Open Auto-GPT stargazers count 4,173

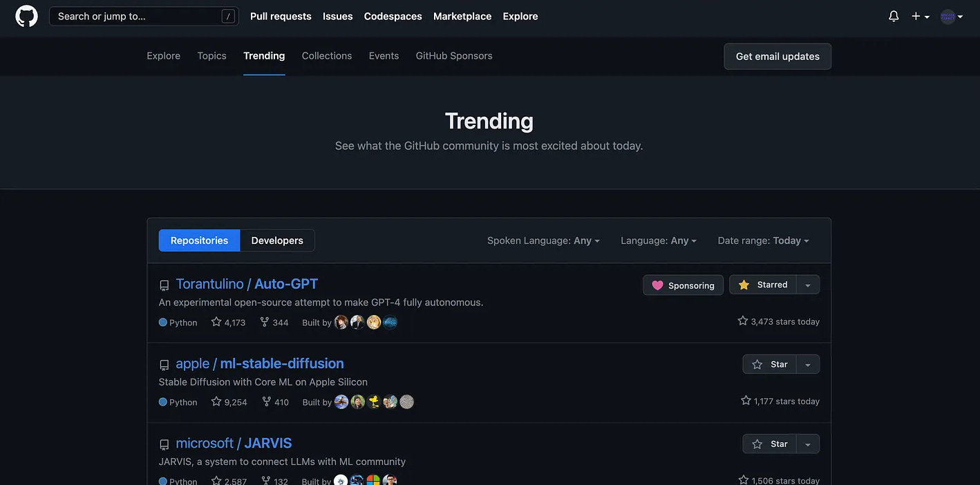point(228,322)
